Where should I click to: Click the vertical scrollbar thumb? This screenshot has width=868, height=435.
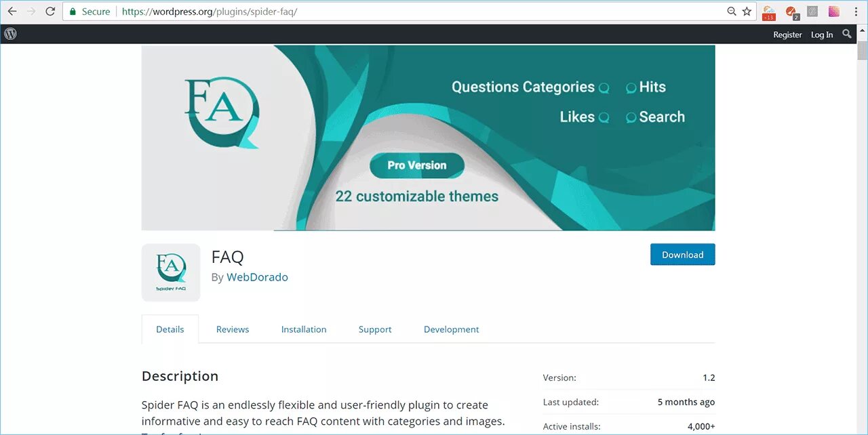[x=862, y=51]
